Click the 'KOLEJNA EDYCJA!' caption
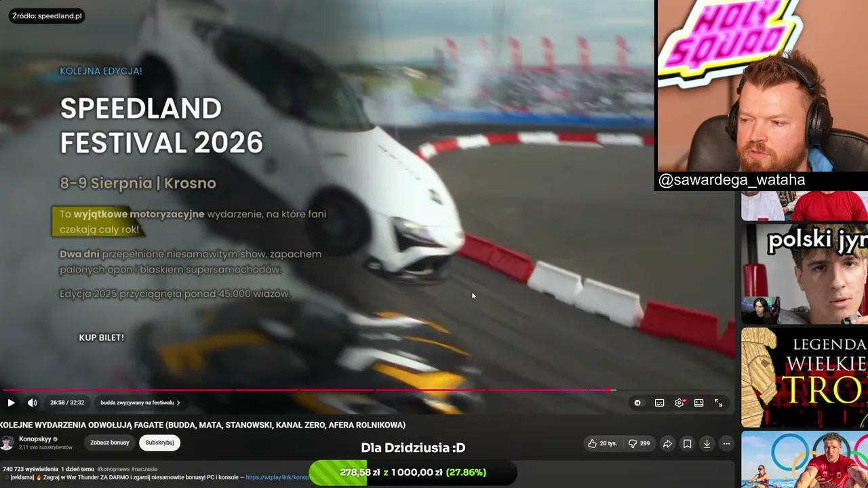868x488 pixels. [100, 71]
